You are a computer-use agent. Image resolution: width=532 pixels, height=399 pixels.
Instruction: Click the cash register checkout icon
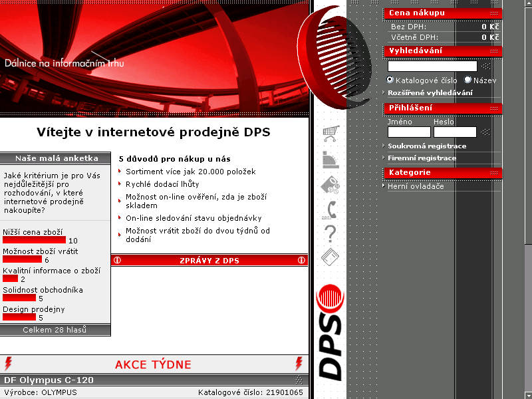click(330, 160)
